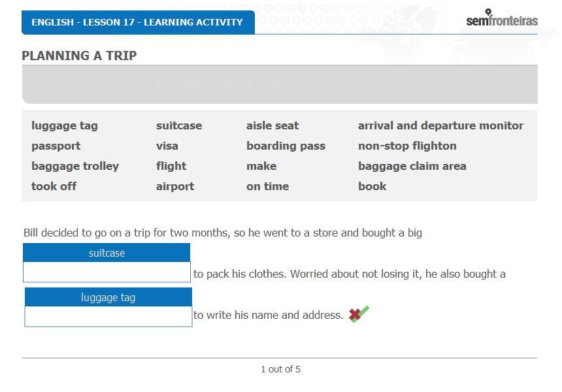Select the word 'flight'
The image size is (562, 392).
[x=171, y=166]
